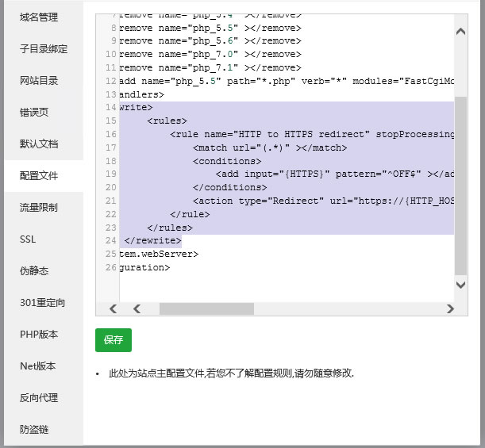Click the opening <conditions> line
The width and height of the screenshot is (485, 448).
point(227,161)
